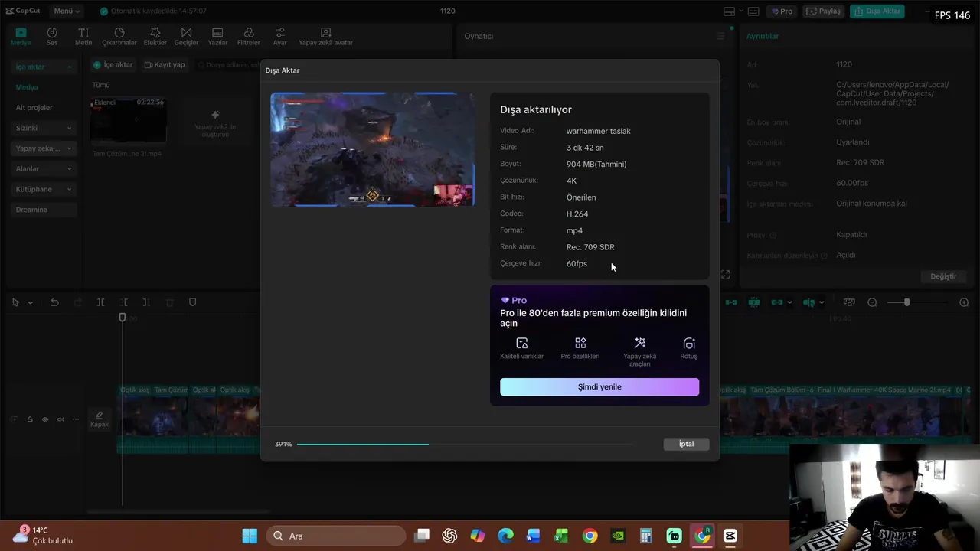The image size is (980, 551).
Task: Open the Ses audio tab
Action: (52, 36)
